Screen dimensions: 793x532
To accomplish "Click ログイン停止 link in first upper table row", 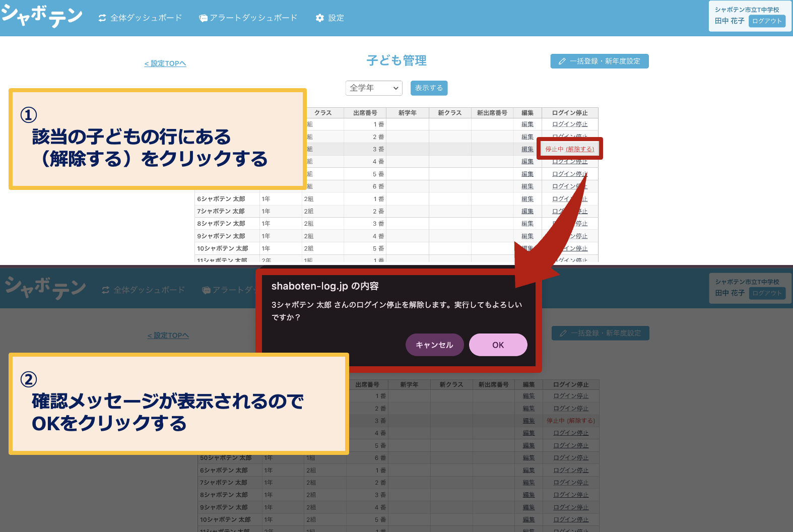I will (x=570, y=124).
